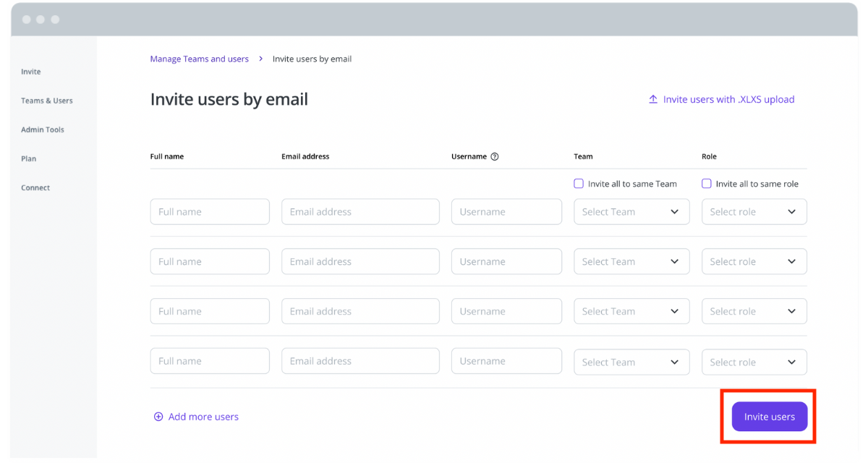Viewport: 868px width, 463px height.
Task: Focus the fourth row Email address field
Action: click(360, 361)
